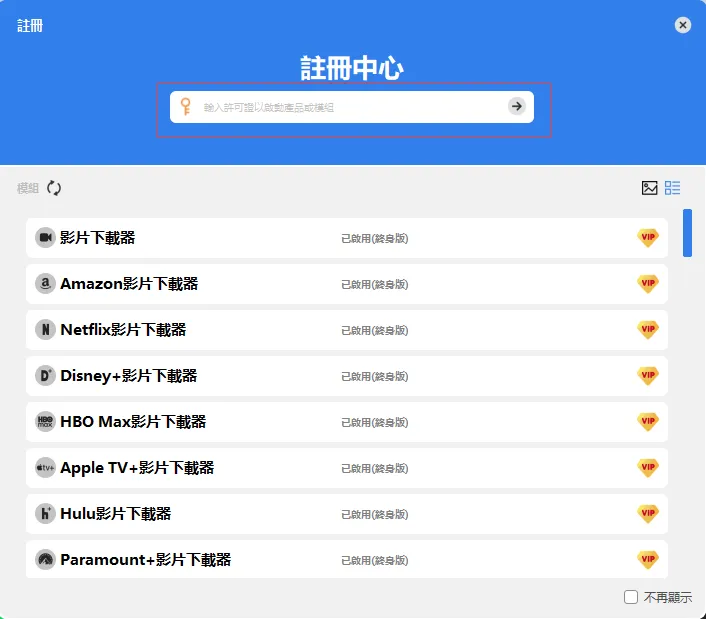Click the license key input field
The width and height of the screenshot is (706, 619).
pos(352,107)
